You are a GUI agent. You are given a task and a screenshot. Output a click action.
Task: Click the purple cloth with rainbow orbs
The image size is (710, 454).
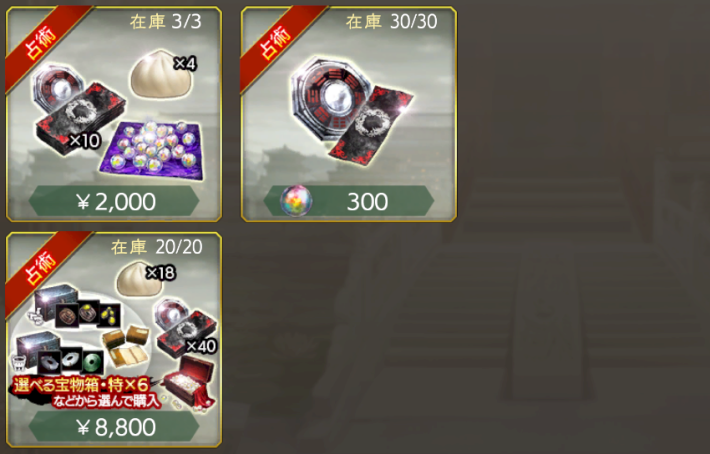click(151, 150)
